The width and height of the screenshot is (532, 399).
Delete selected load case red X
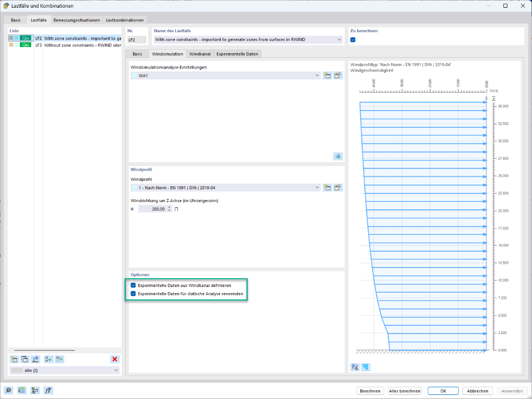tap(115, 359)
